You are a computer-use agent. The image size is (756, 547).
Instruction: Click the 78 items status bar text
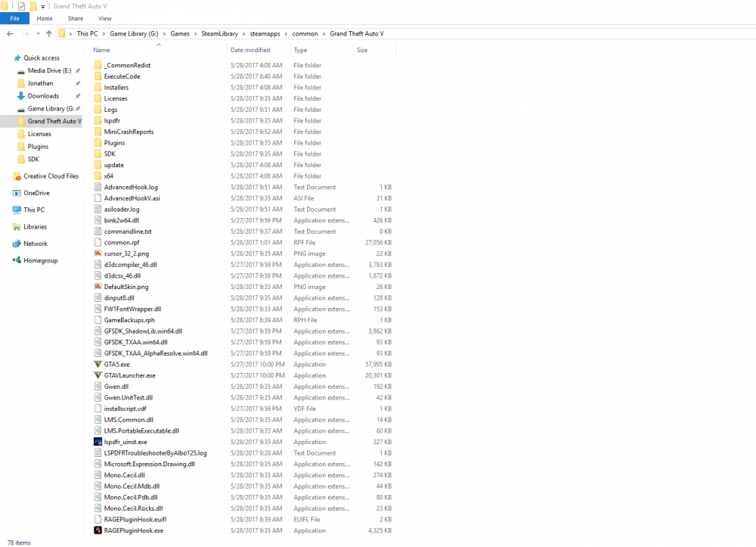[x=18, y=542]
